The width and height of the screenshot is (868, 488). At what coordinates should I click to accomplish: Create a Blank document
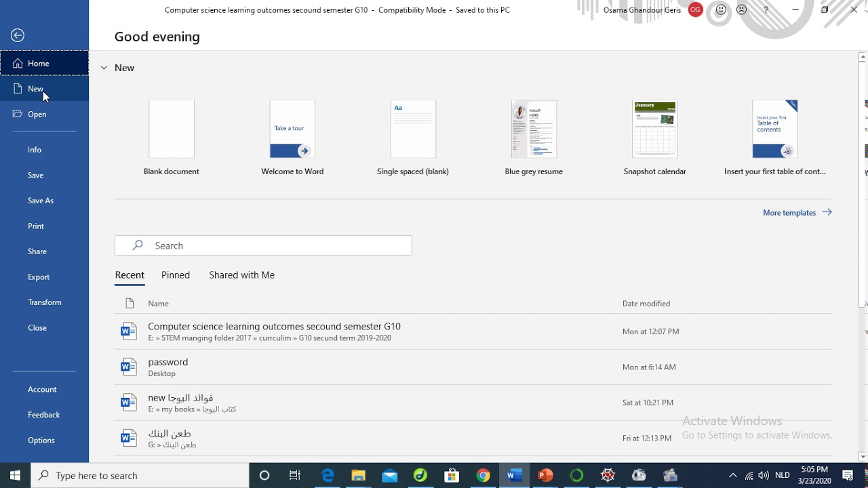pos(172,138)
